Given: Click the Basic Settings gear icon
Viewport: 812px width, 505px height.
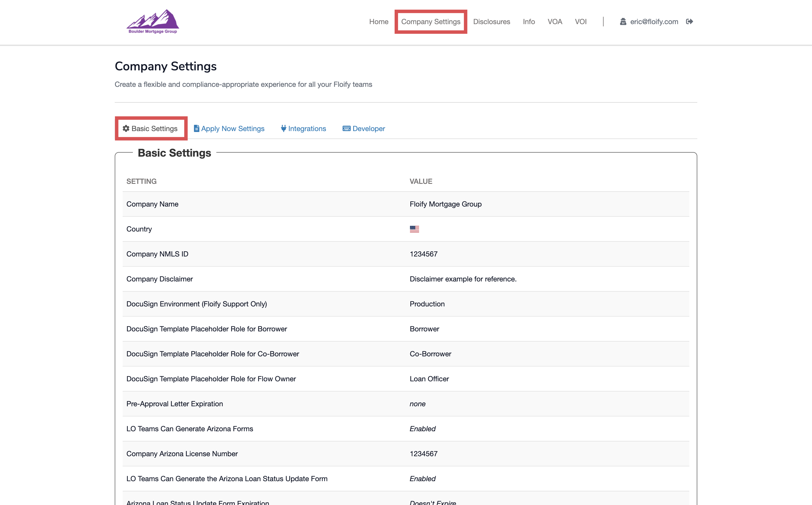Looking at the screenshot, I should click(126, 129).
